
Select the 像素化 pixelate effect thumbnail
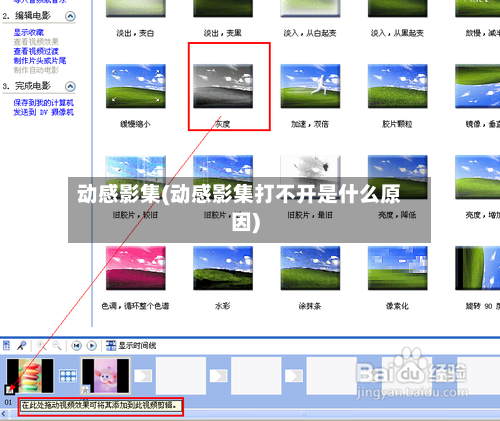point(398,268)
